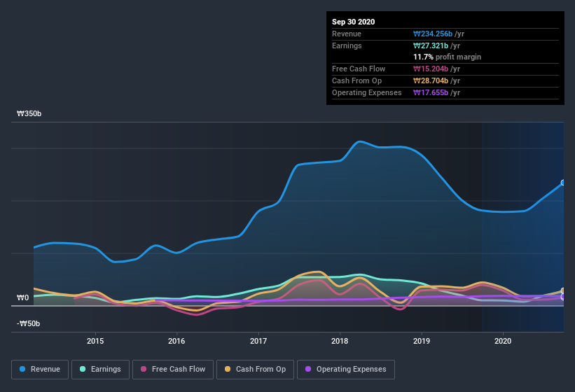Viewport: 575px width, 392px height.
Task: Click the ₩234.256b revenue value in tooltip
Action: click(x=438, y=34)
